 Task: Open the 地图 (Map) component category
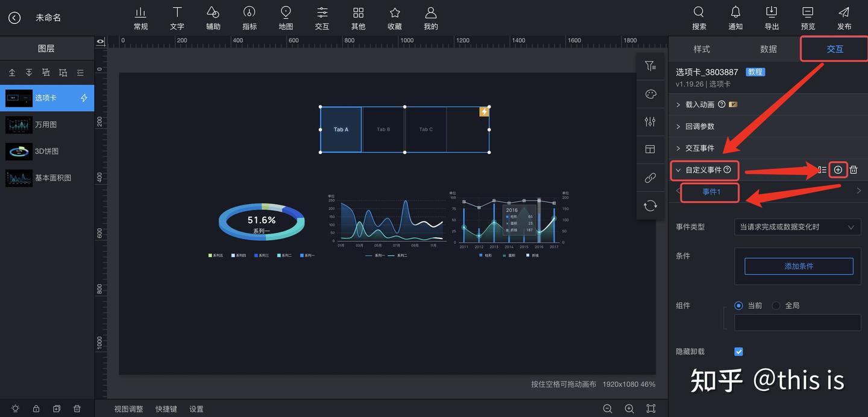pos(285,17)
